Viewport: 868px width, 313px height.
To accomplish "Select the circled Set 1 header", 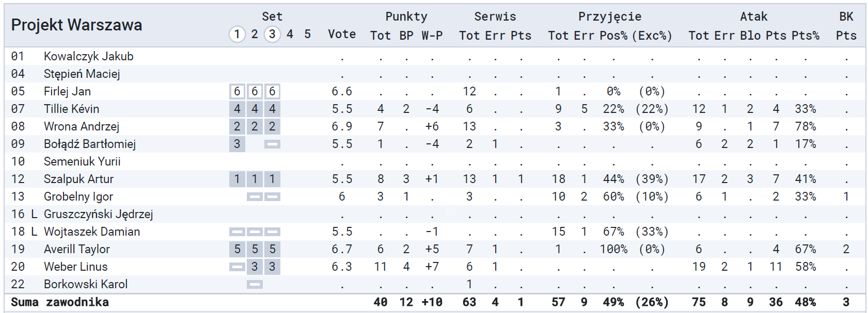I will [x=237, y=35].
